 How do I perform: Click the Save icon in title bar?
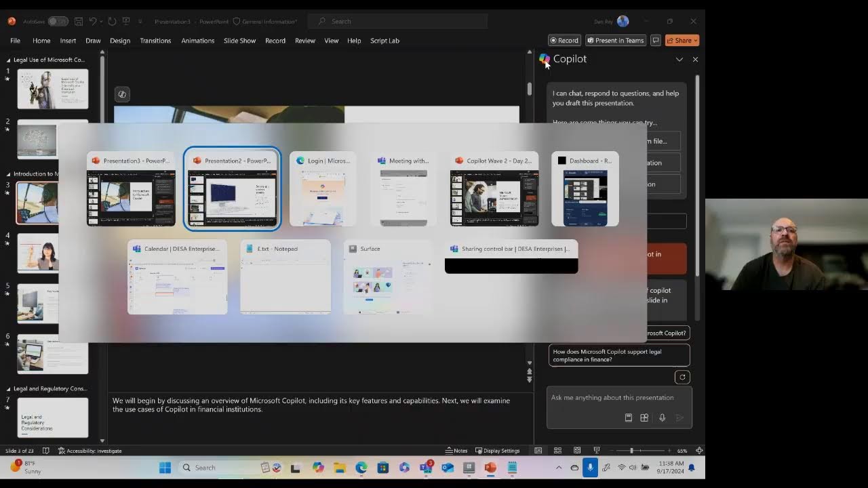point(79,21)
